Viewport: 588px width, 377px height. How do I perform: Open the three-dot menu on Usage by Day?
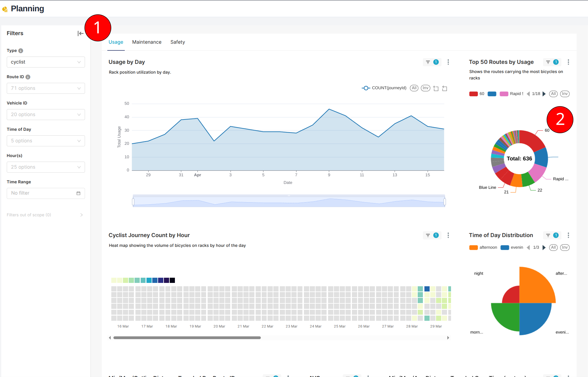pyautogui.click(x=448, y=62)
